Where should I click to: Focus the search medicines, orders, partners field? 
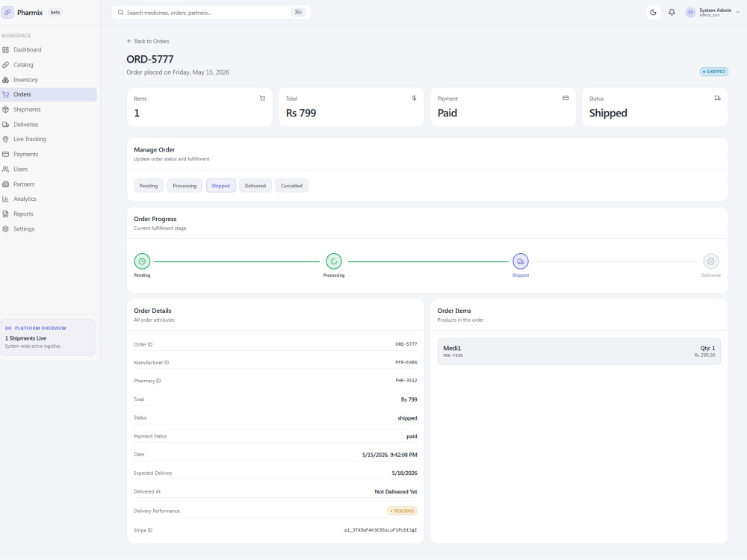coord(211,13)
